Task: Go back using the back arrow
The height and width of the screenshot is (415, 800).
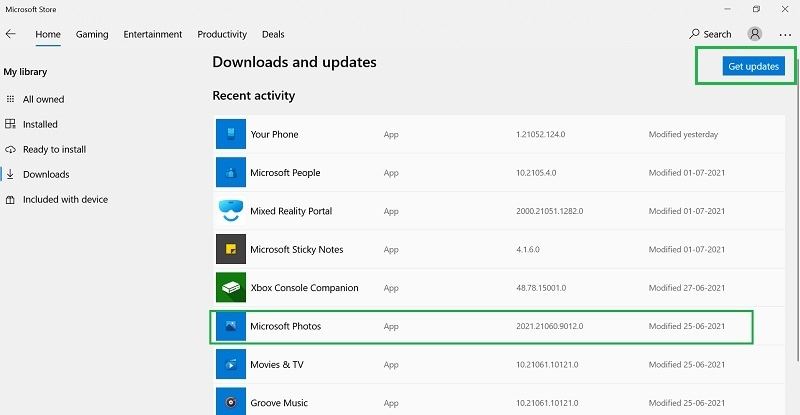Action: (x=11, y=34)
